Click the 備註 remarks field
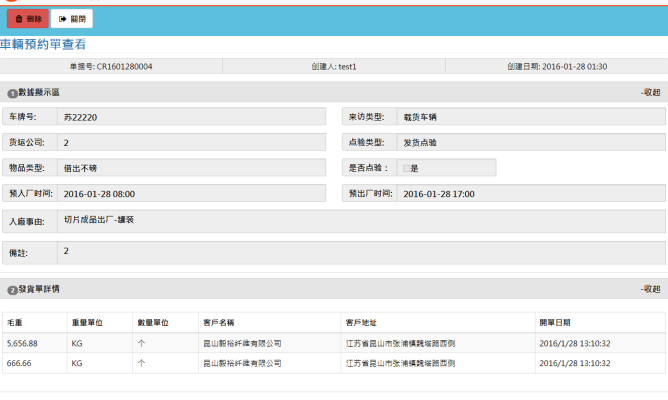Viewport: 668px width, 400px height. 360,252
